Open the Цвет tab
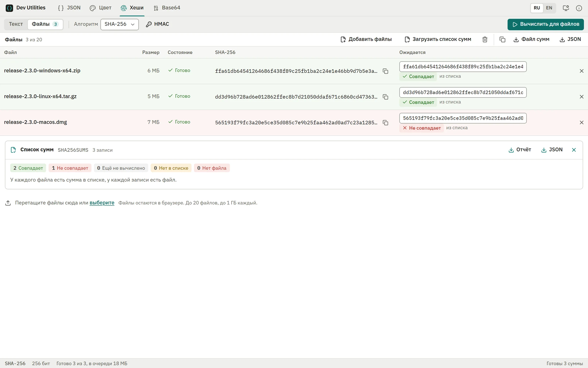The image size is (588, 368). click(x=101, y=8)
